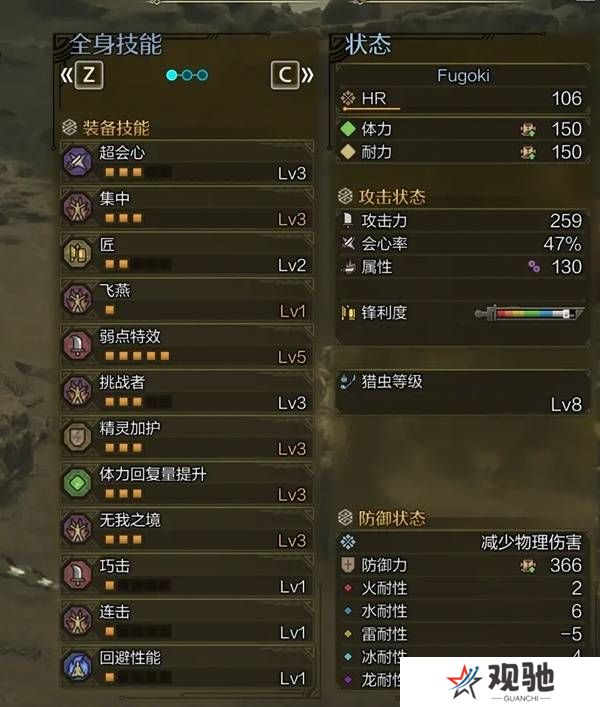Screen dimensions: 600x707
Task: Select the 无我之境 skill row
Action: tap(187, 529)
